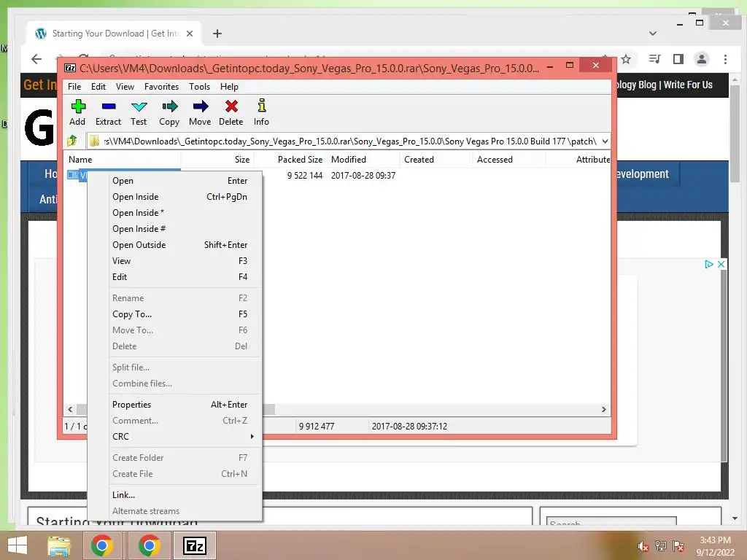The width and height of the screenshot is (747, 560).
Task: Click the first Chrome taskbar icon
Action: 102,545
